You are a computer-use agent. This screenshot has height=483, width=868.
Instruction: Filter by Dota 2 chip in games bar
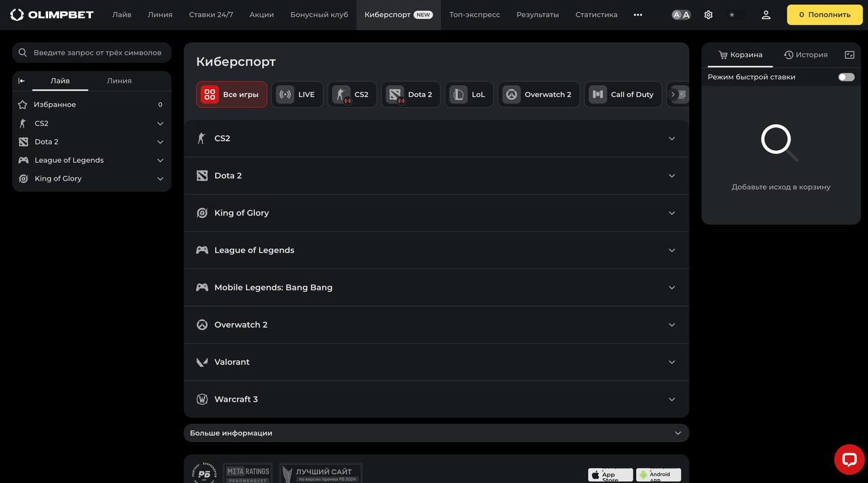[411, 94]
